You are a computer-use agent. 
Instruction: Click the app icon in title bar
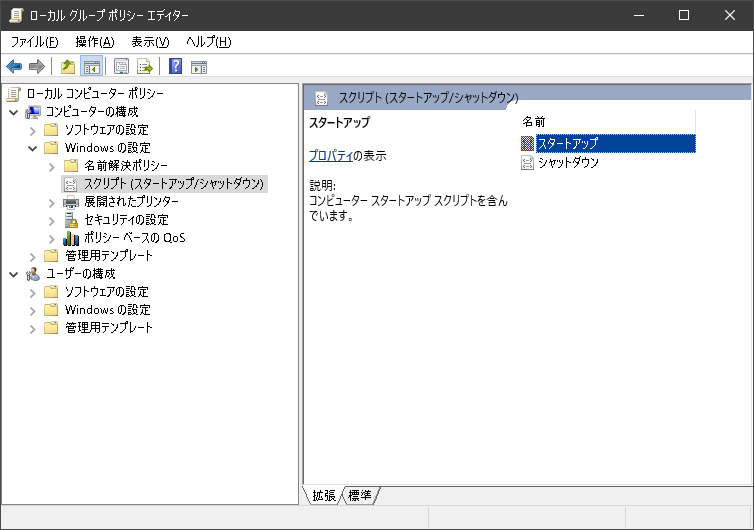[16, 15]
